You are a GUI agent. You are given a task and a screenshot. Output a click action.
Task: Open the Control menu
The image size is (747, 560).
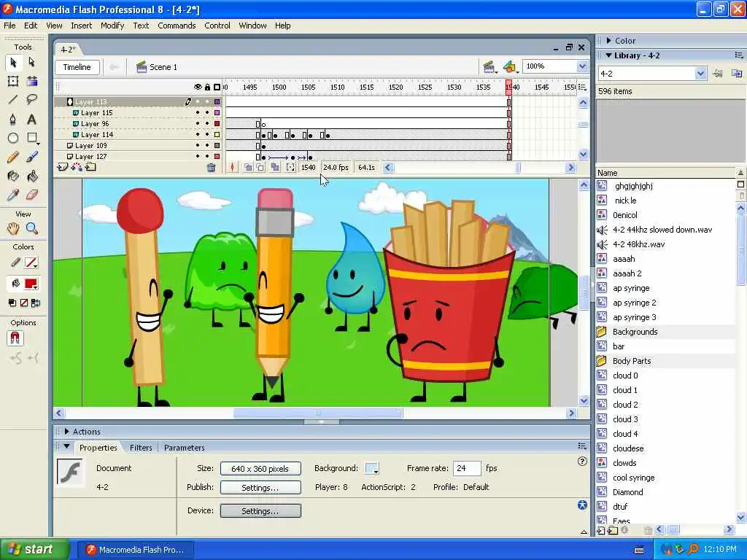click(217, 26)
